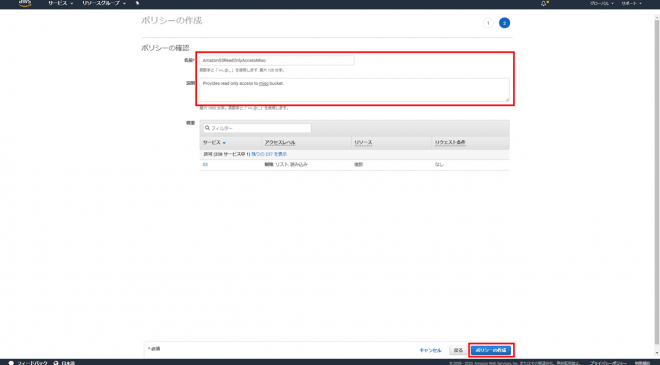Click magnifier icon in filter box
Screen dimensions: 660x365
pos(208,128)
